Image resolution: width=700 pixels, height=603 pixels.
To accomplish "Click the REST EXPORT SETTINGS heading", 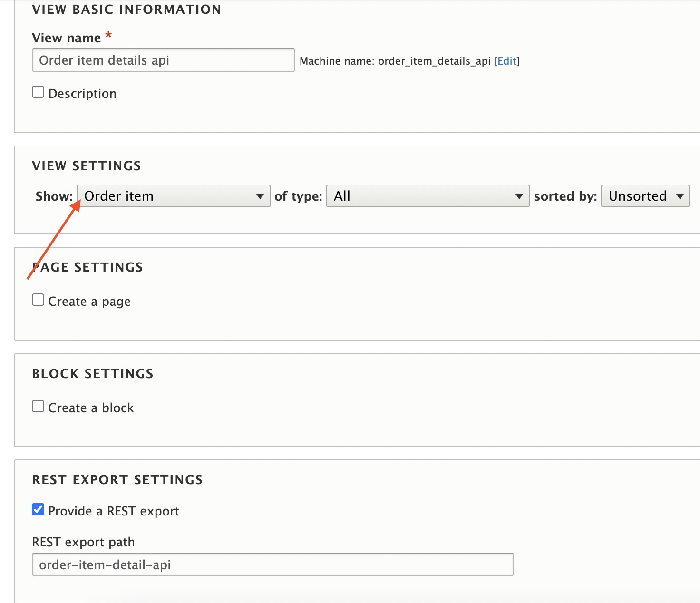I will (x=117, y=480).
